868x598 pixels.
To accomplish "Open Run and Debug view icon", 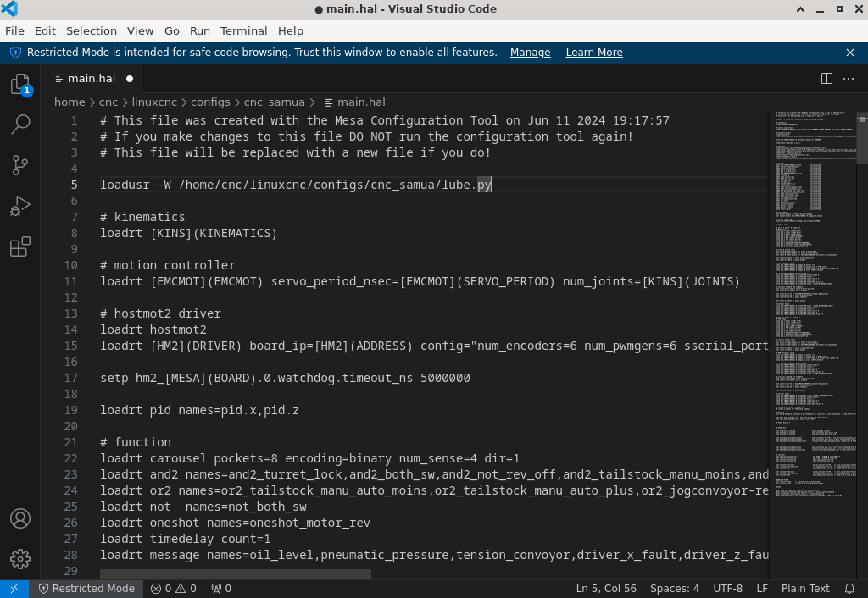I will pyautogui.click(x=20, y=207).
